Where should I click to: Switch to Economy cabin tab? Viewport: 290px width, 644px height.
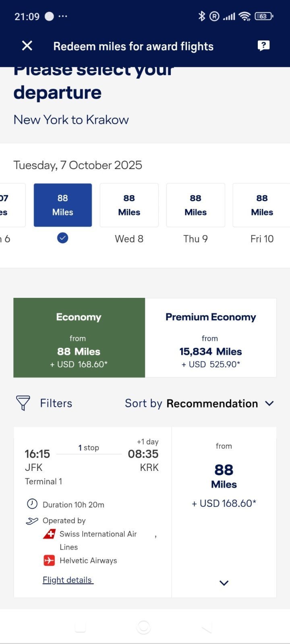point(79,338)
